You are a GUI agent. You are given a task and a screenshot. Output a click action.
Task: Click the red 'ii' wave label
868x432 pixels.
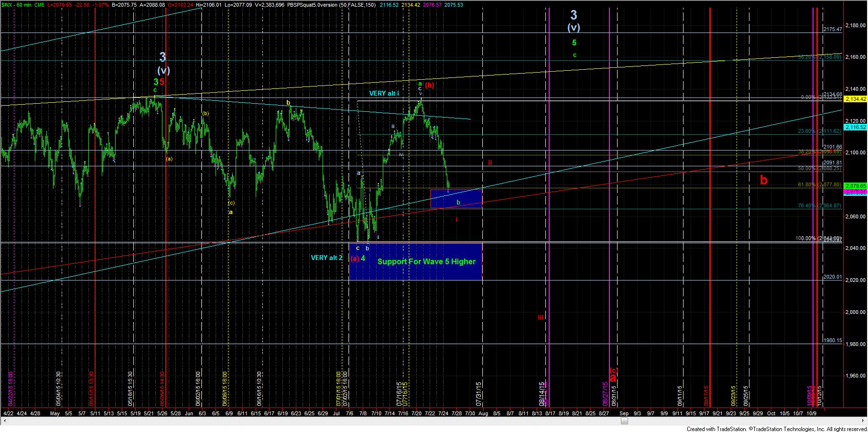[x=490, y=162]
